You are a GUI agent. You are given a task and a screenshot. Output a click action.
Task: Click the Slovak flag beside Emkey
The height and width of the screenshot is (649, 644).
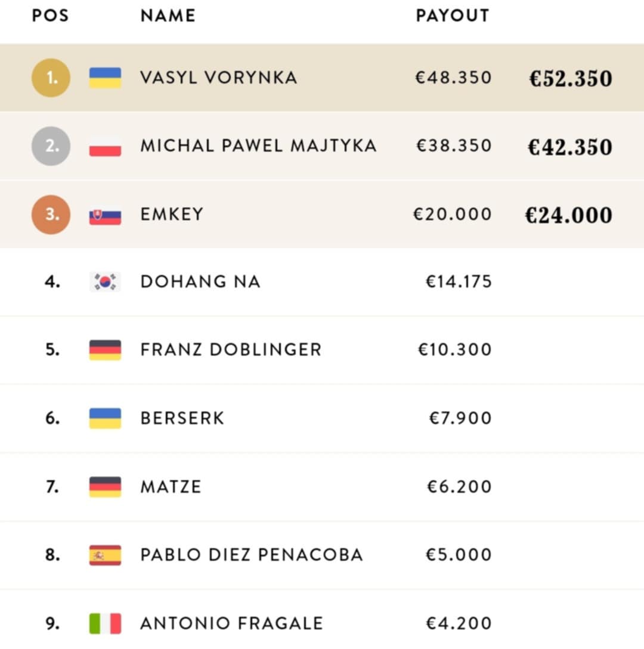pos(105,215)
